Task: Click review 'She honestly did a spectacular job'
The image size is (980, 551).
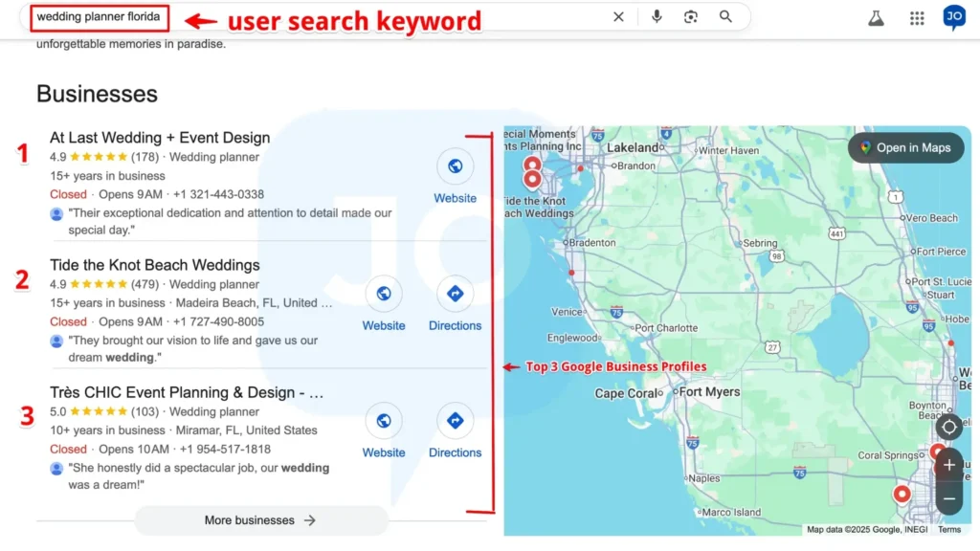Action: [x=199, y=476]
